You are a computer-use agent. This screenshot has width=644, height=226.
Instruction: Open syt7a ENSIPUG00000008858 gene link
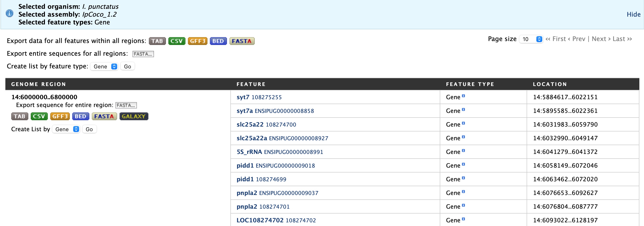(275, 111)
